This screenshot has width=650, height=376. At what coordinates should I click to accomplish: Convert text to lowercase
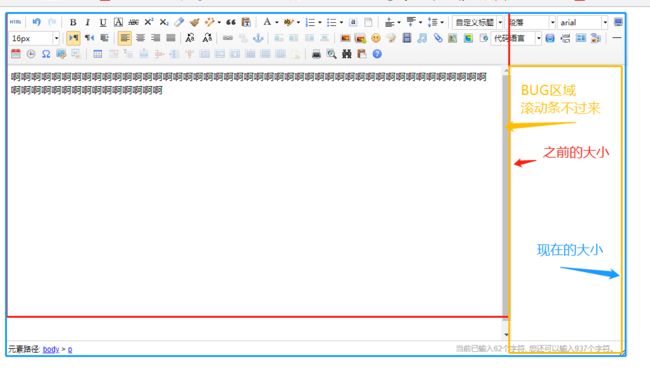click(x=207, y=38)
